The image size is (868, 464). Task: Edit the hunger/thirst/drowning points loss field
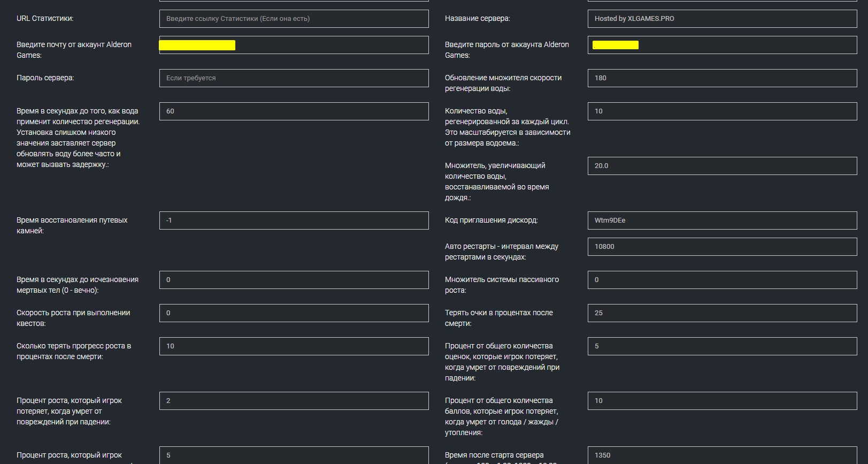[722, 401]
